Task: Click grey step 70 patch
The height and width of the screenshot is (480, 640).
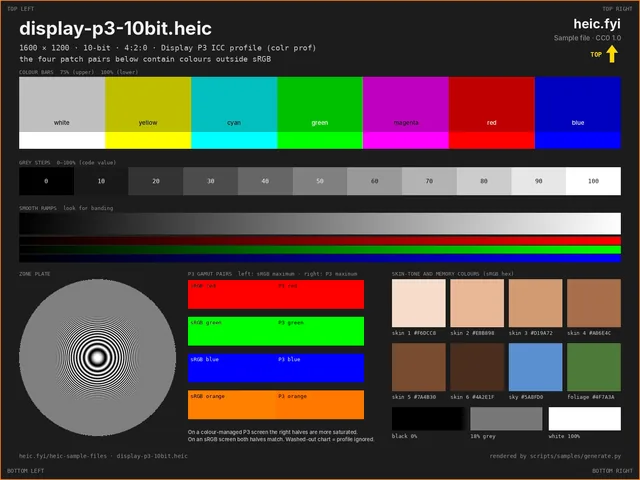Action: [x=429, y=181]
